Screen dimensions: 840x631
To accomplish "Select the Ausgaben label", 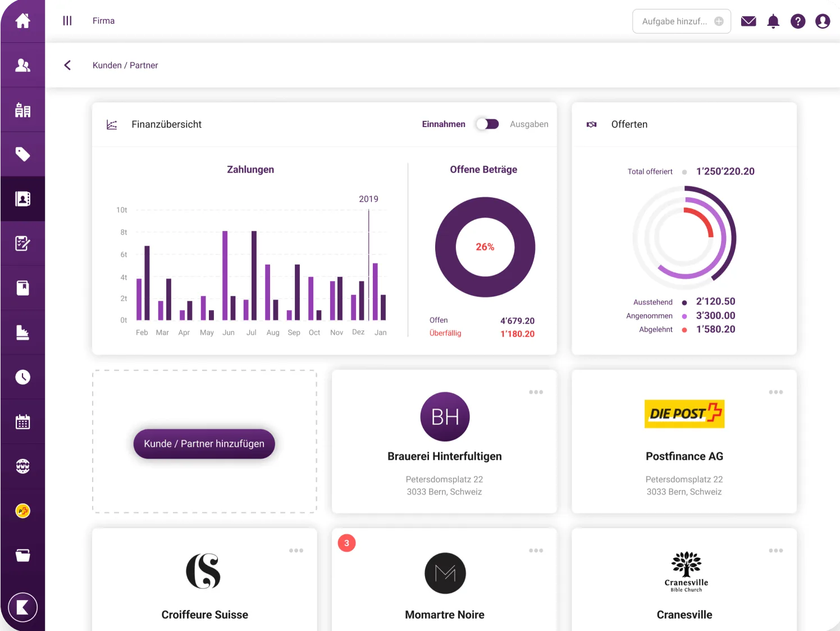I will (x=529, y=124).
